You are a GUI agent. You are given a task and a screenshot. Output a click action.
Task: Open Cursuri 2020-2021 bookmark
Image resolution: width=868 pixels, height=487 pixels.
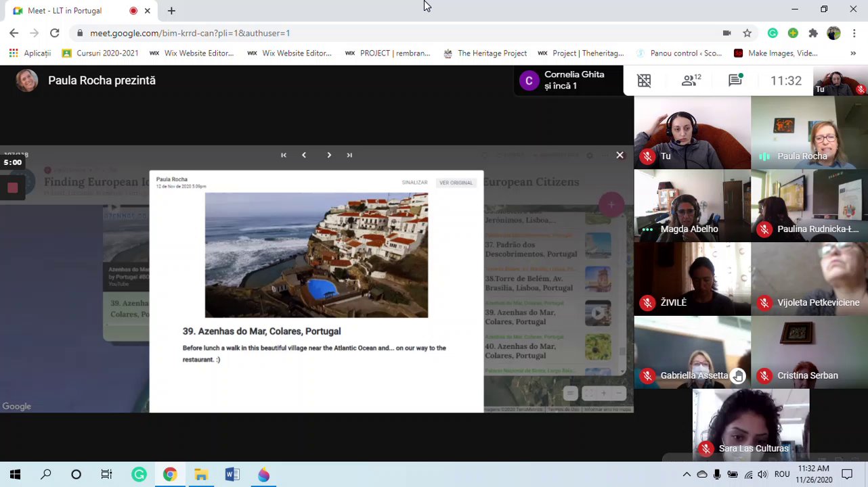(100, 53)
